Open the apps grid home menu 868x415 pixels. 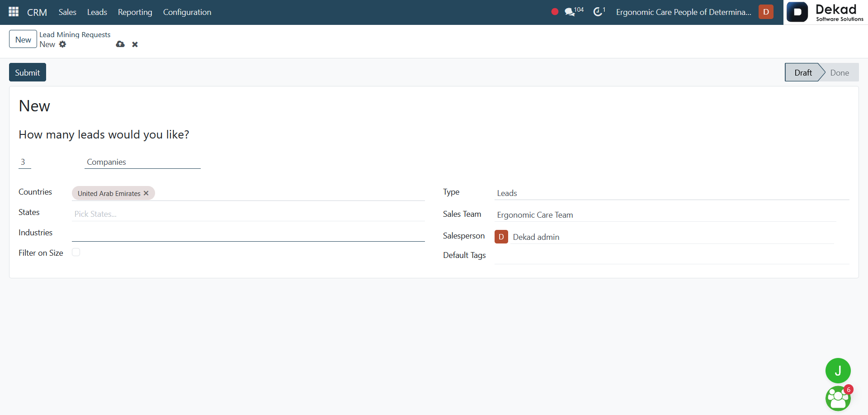point(14,12)
